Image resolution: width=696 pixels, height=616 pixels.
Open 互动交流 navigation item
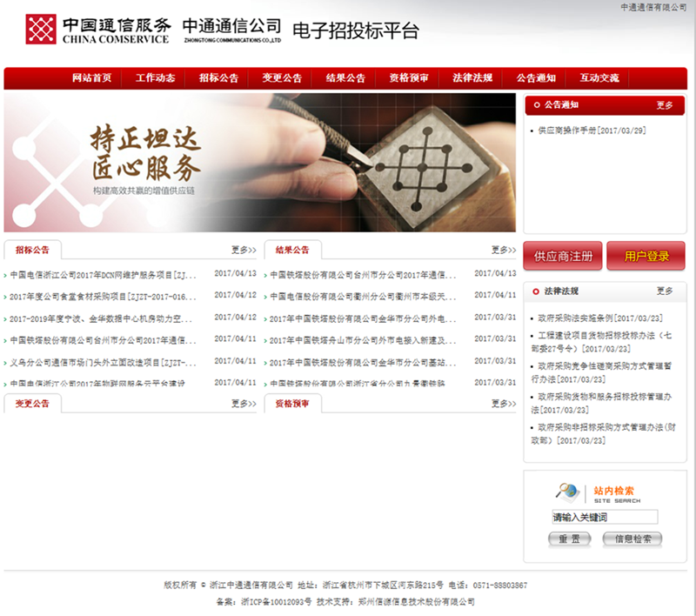click(x=599, y=78)
